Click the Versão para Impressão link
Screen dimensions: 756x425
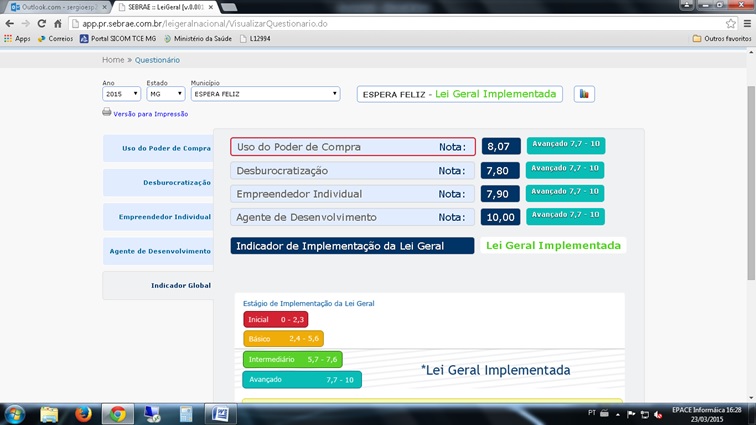point(150,114)
